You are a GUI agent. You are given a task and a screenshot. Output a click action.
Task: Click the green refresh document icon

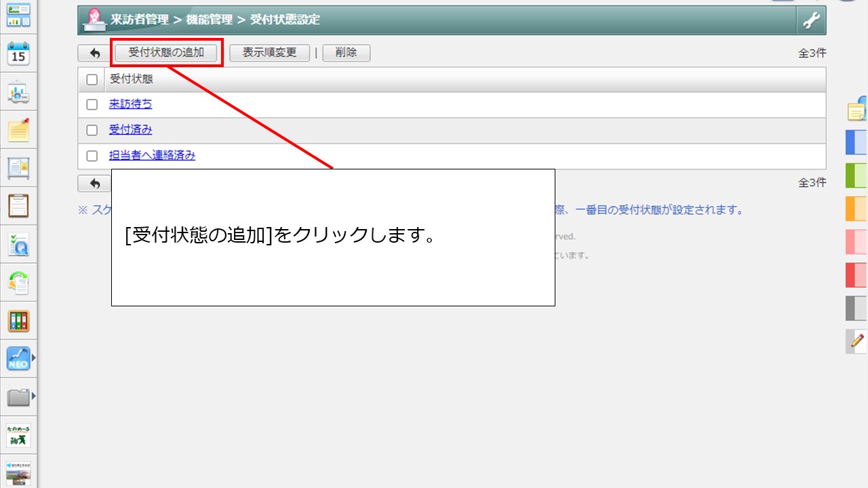click(18, 282)
